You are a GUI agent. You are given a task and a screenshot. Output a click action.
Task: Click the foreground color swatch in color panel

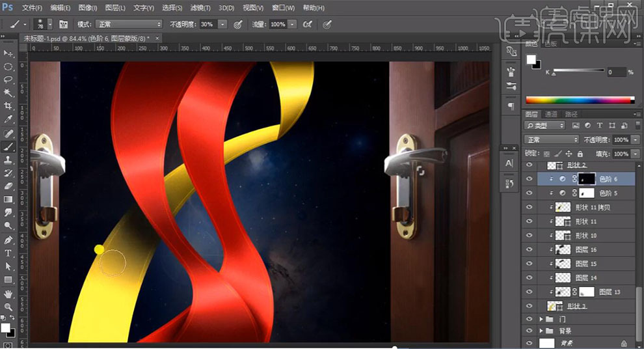point(531,60)
